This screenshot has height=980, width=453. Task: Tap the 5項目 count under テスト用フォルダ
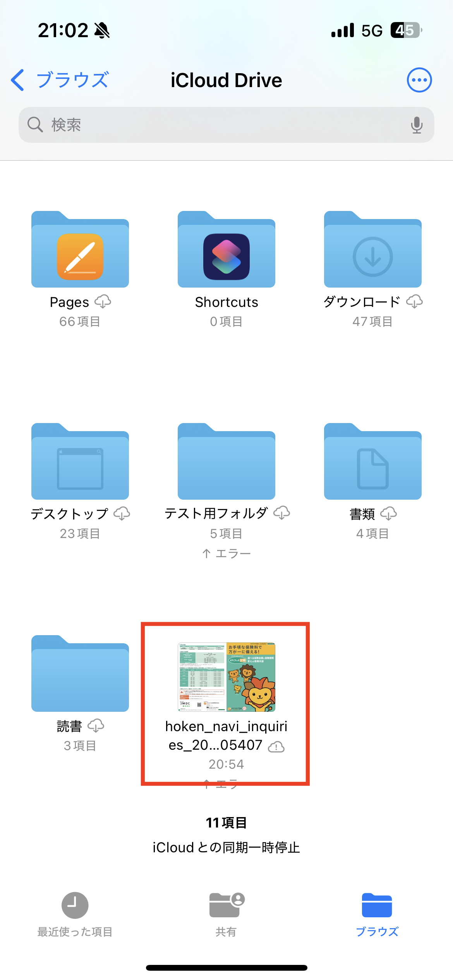226,533
